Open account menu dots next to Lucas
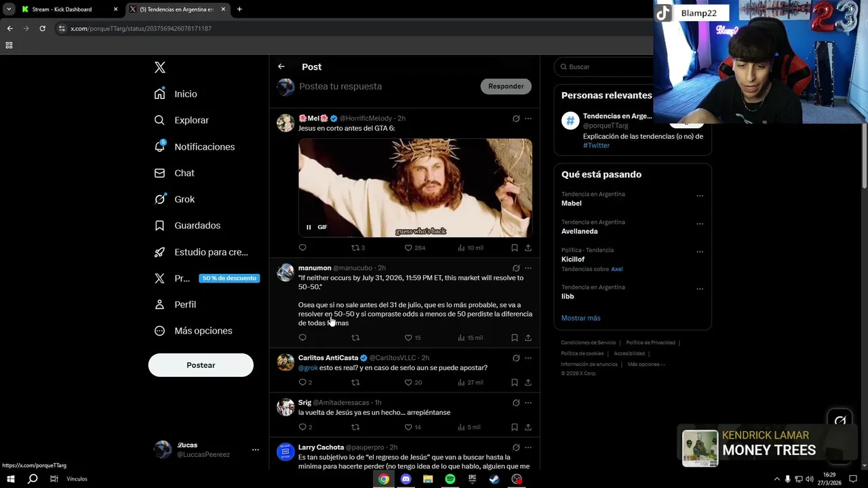This screenshot has height=488, width=868. [256, 449]
